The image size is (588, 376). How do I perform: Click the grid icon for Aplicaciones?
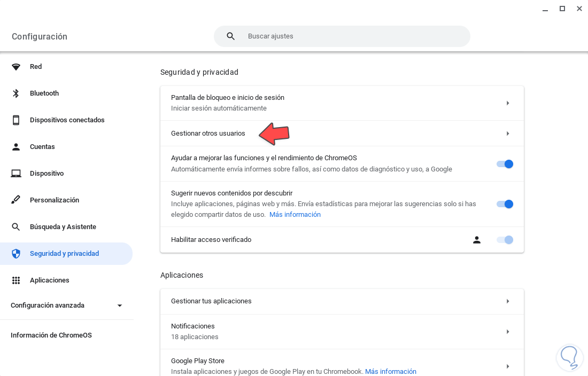16,280
